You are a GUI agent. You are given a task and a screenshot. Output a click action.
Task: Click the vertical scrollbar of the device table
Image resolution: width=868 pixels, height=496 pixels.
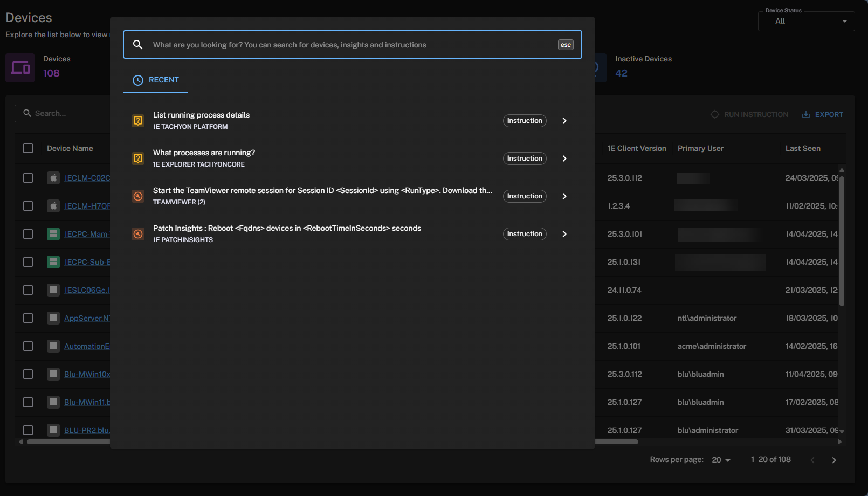click(842, 240)
